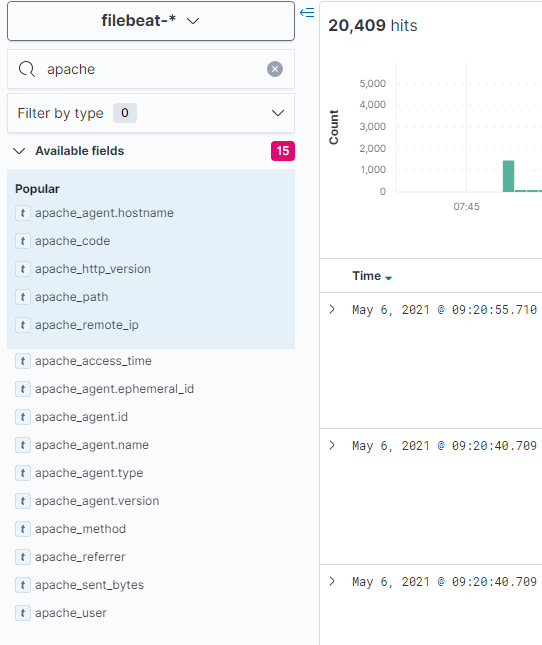
Task: Click the string type icon for apache_user
Action: tap(23, 613)
